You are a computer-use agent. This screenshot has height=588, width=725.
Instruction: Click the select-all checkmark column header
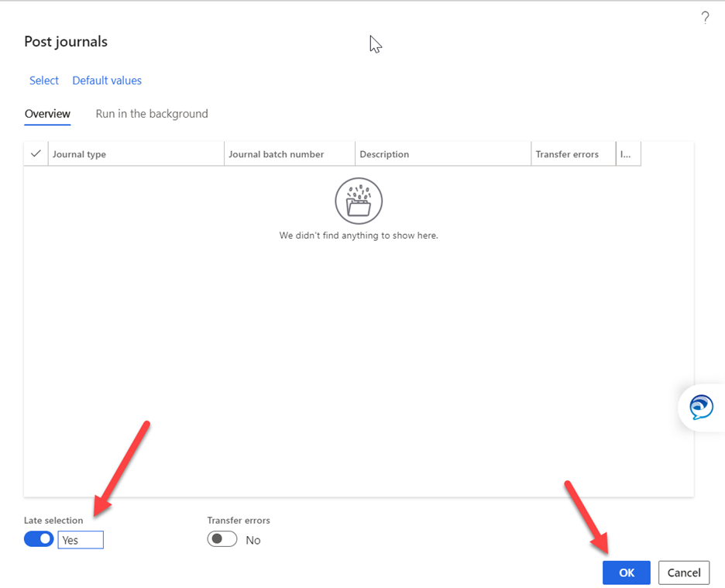pos(36,153)
